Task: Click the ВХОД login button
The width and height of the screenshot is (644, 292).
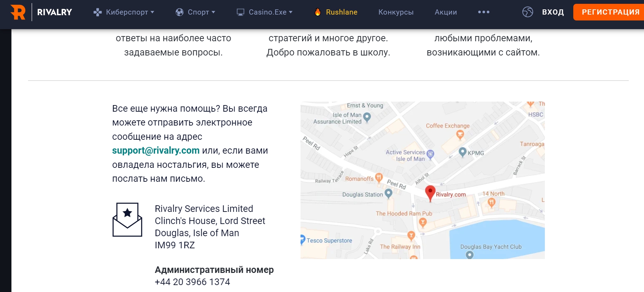Action: (553, 12)
